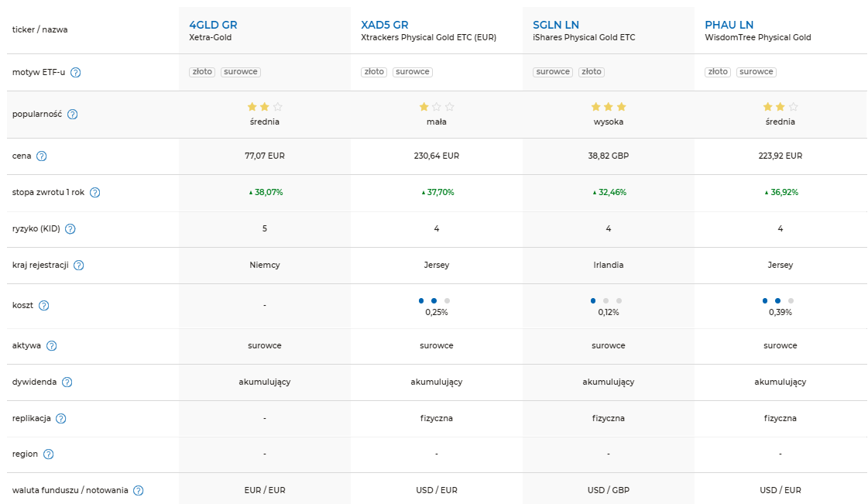Open help icon next to cena
This screenshot has height=504, width=868.
coord(42,156)
